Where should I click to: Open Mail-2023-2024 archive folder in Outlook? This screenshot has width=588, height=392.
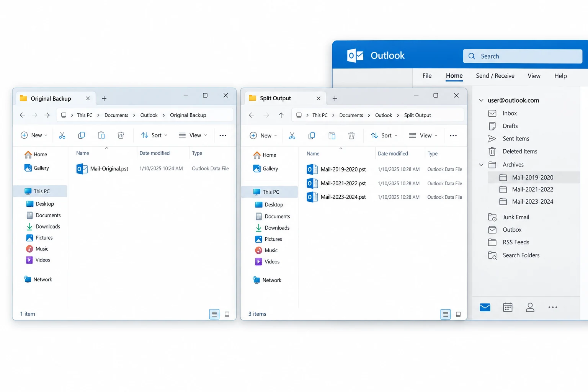point(532,202)
